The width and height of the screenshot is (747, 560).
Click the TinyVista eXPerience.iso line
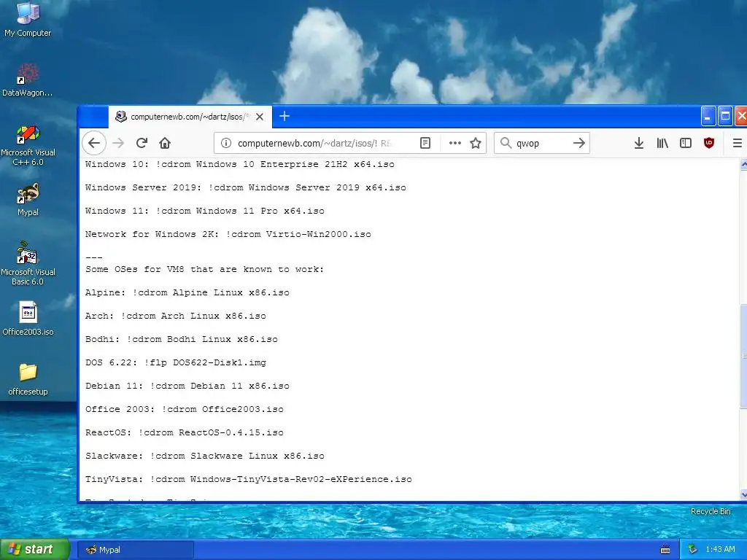pos(249,480)
